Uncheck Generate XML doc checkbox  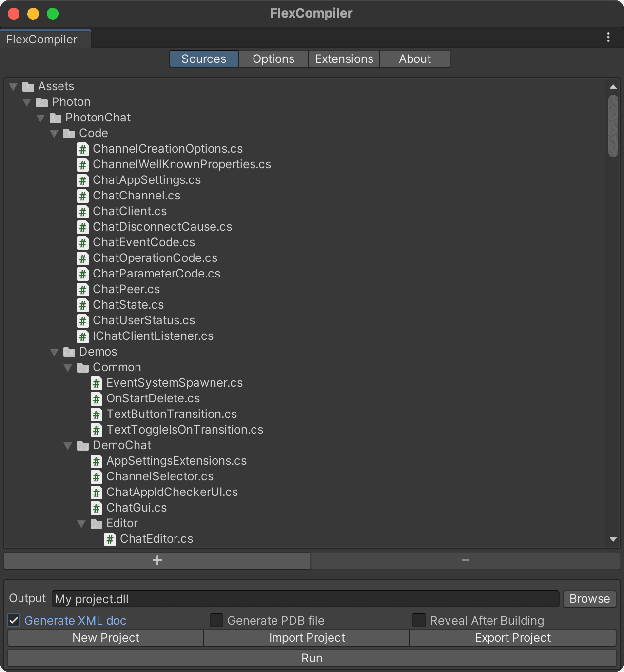click(14, 620)
